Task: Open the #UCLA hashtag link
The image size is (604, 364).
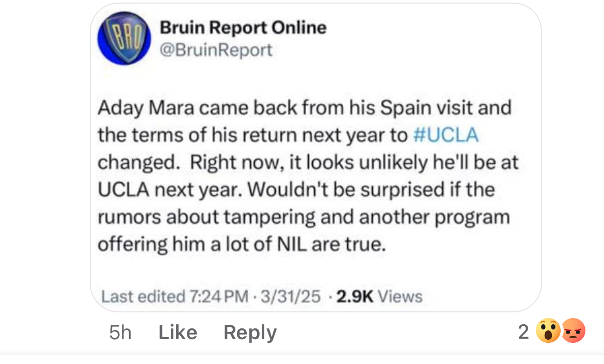Action: point(446,135)
